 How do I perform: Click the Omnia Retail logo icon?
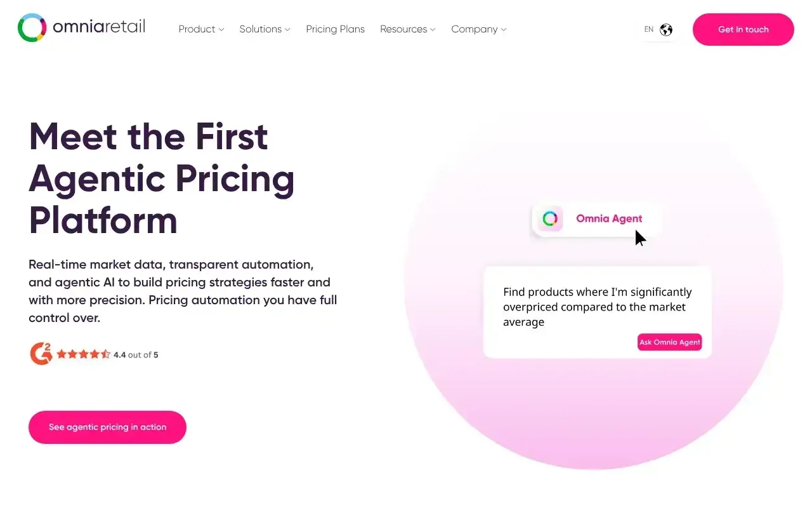(x=32, y=28)
